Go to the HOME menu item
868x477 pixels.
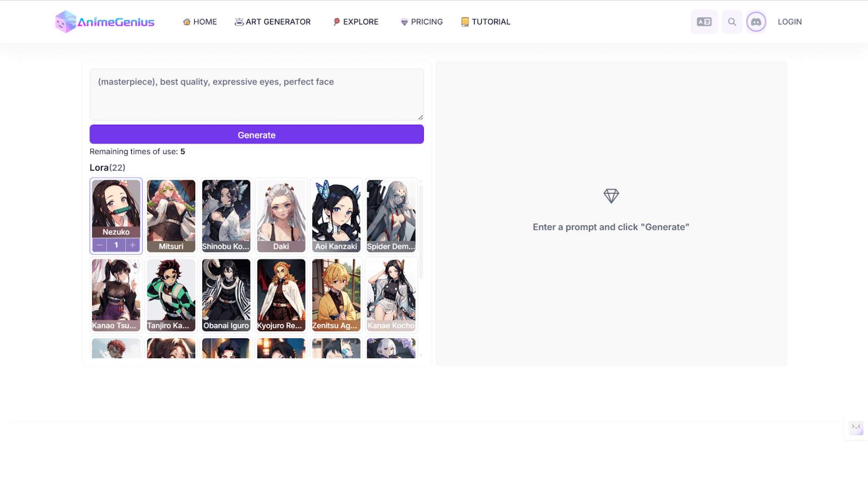[x=200, y=22]
